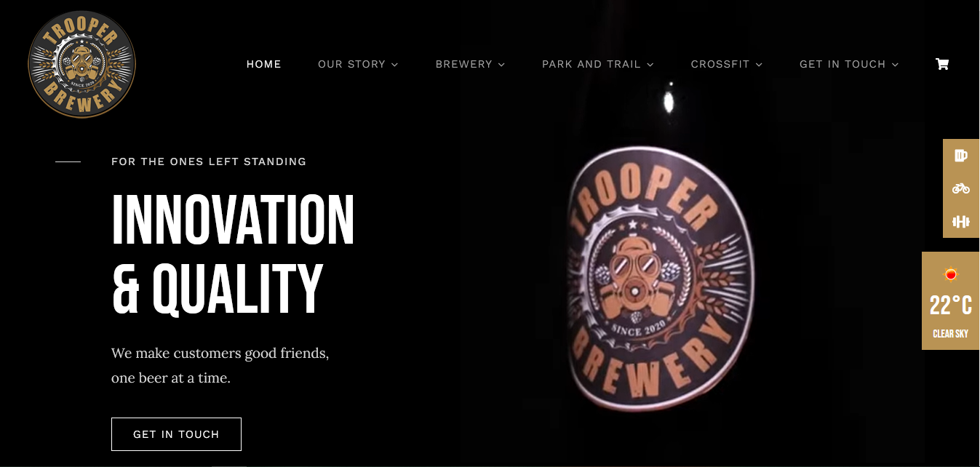Expand the Park and Trail chevron
Image resolution: width=980 pixels, height=467 pixels.
coord(650,65)
